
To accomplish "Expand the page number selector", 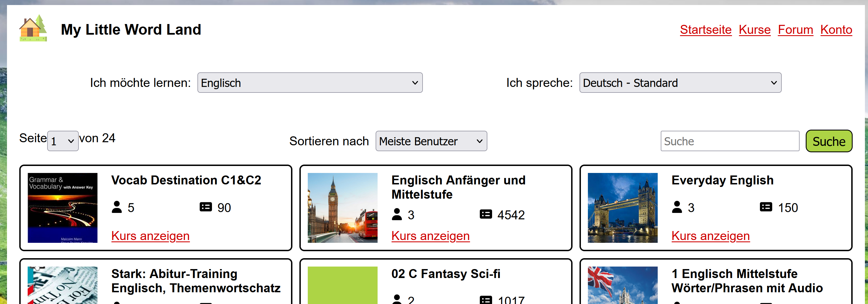I will 63,141.
